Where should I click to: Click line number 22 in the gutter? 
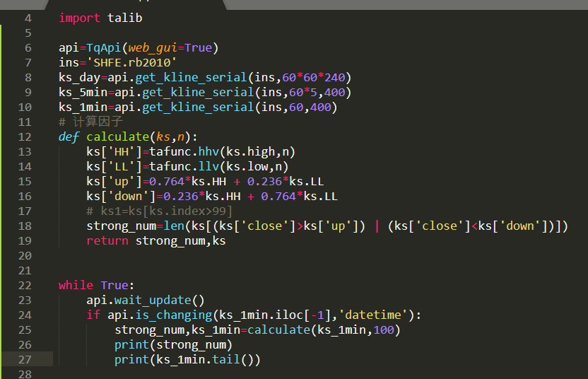click(25, 286)
